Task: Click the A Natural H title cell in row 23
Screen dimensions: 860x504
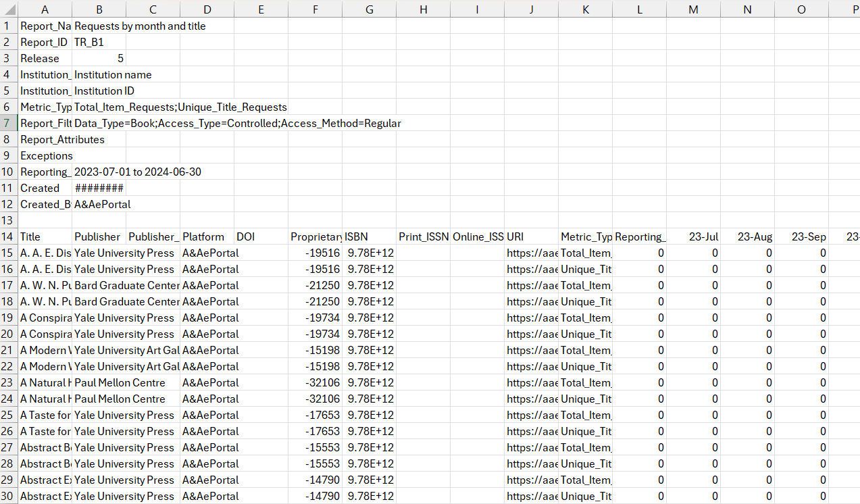Action: pos(45,382)
